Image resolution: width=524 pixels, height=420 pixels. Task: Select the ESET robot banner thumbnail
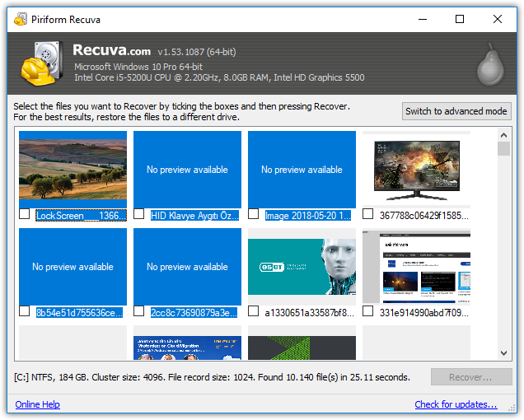coord(302,267)
